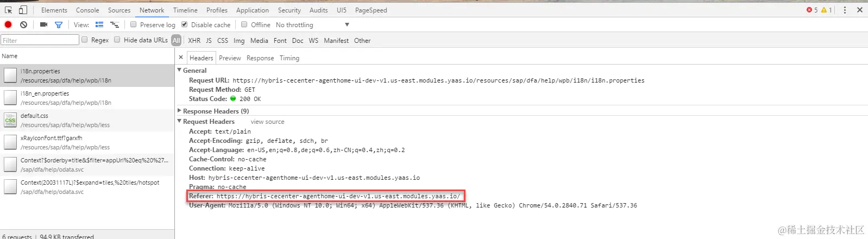The width and height of the screenshot is (868, 239).
Task: Open the PageSpeed tab
Action: coord(371,10)
